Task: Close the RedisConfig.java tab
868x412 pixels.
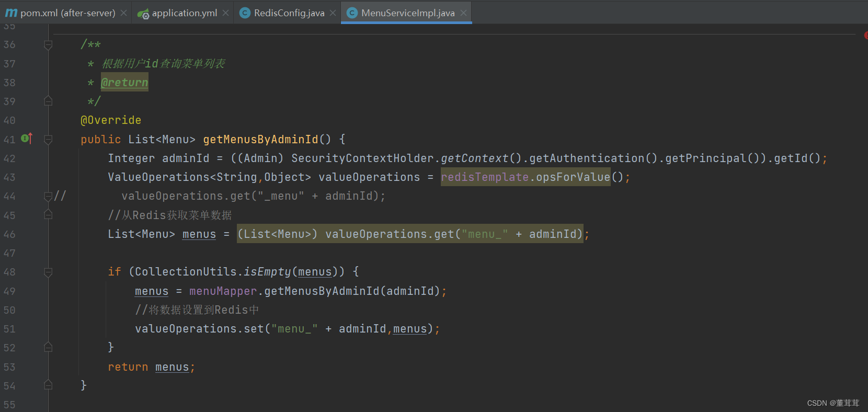Action: click(333, 13)
